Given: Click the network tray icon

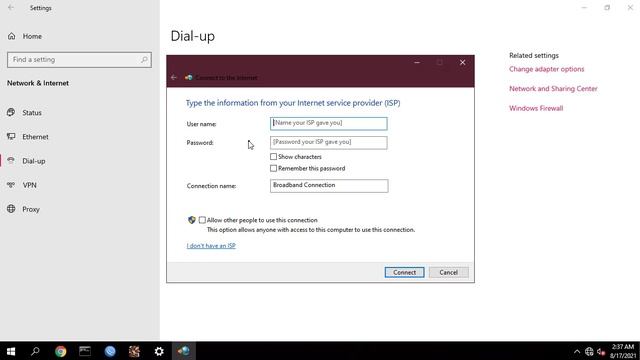Looking at the screenshot, I should [589, 351].
